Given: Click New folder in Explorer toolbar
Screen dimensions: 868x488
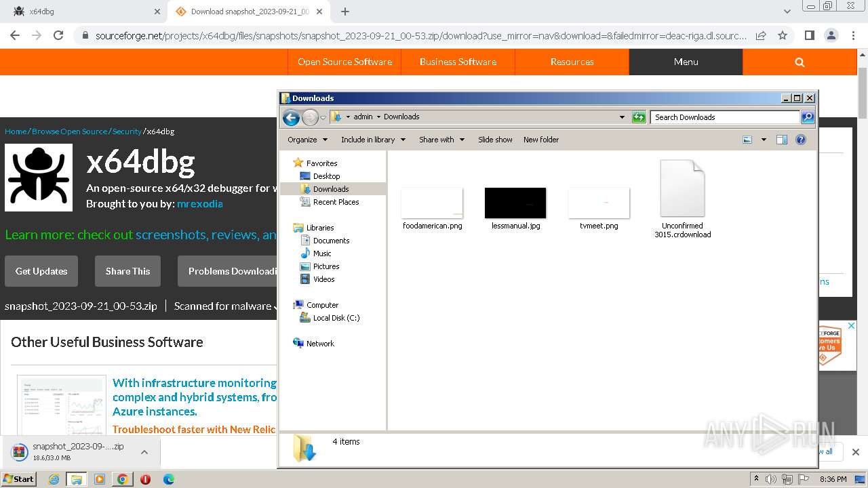Looking at the screenshot, I should (x=541, y=140).
